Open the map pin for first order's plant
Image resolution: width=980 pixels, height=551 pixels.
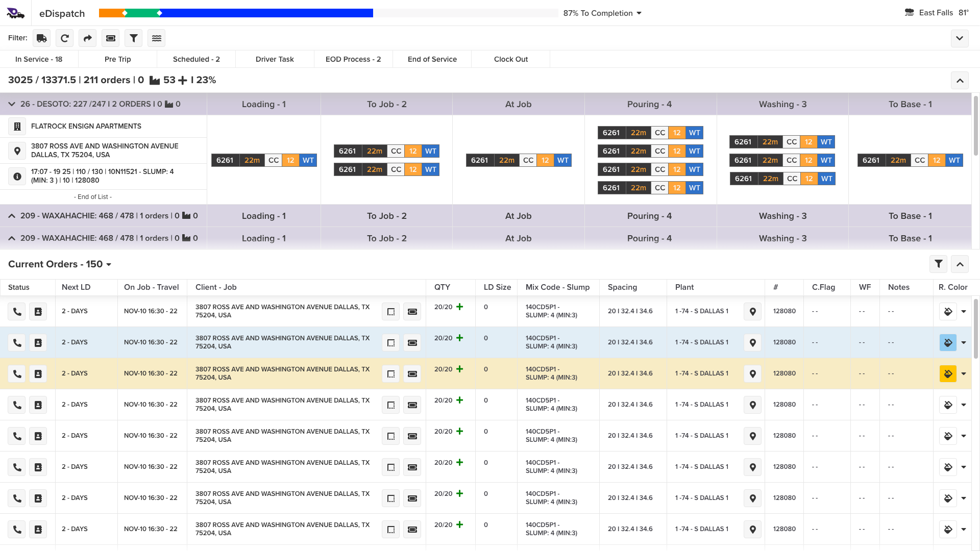[752, 312]
